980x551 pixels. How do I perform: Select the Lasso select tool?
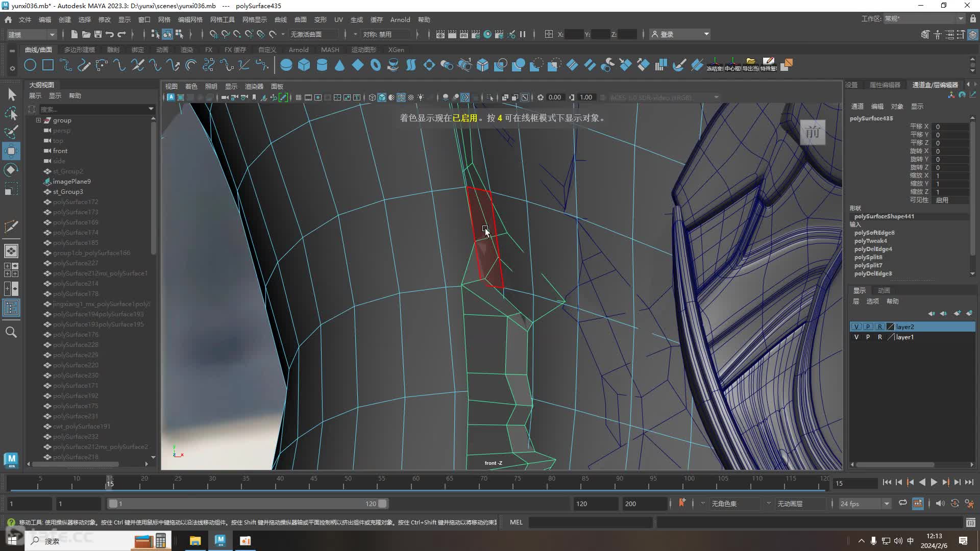click(x=11, y=113)
